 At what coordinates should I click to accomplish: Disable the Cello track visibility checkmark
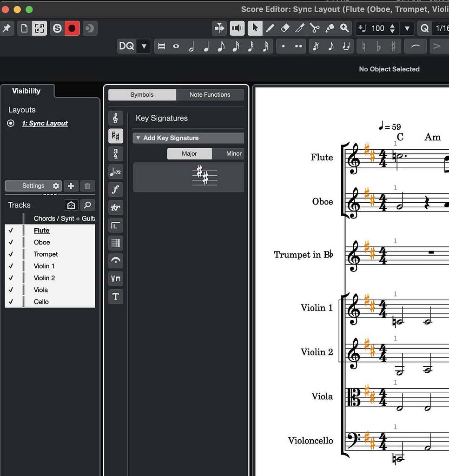[x=11, y=302]
